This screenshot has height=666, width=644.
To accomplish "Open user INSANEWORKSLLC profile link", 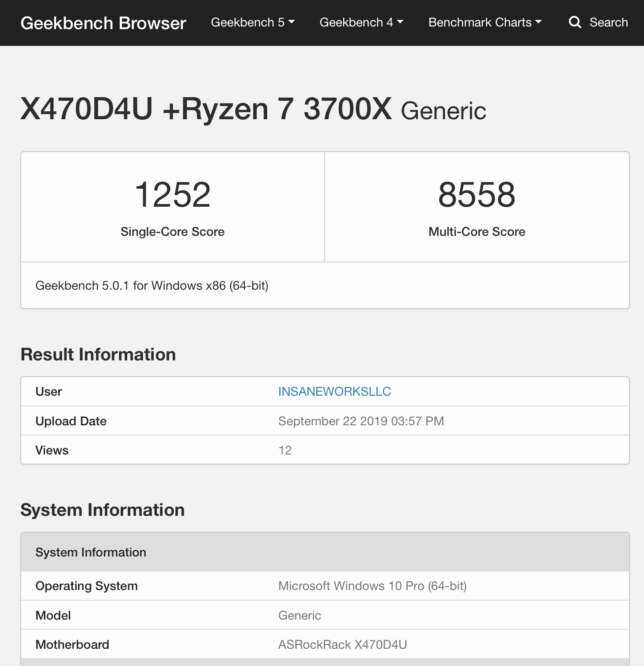I will click(334, 391).
